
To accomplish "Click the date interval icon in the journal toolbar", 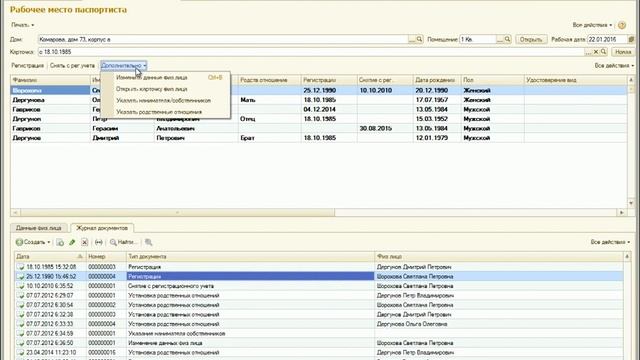I will point(99,242).
